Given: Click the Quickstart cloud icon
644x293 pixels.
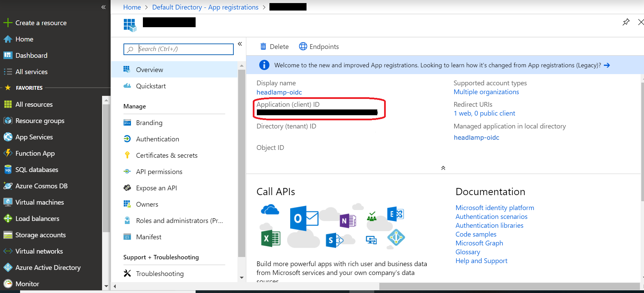Looking at the screenshot, I should 127,86.
